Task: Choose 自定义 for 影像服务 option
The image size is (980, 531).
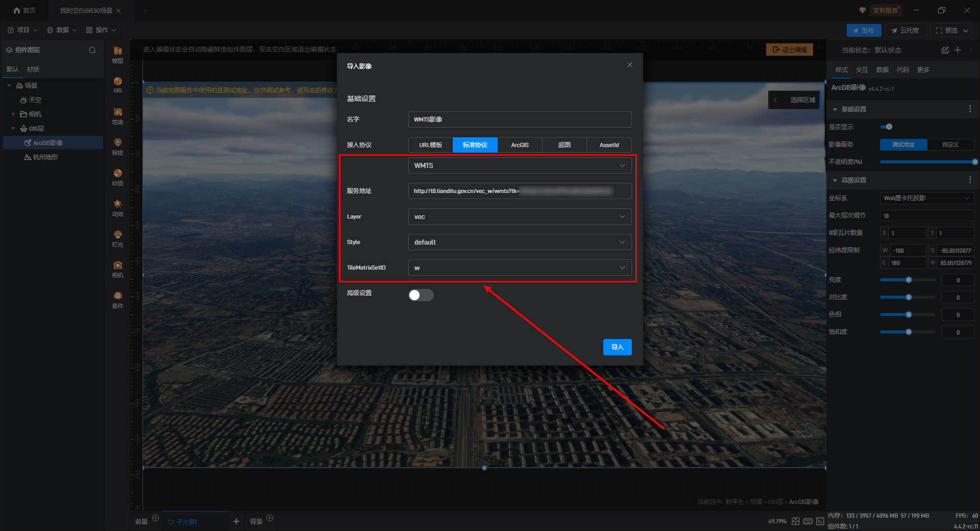Action: (950, 144)
